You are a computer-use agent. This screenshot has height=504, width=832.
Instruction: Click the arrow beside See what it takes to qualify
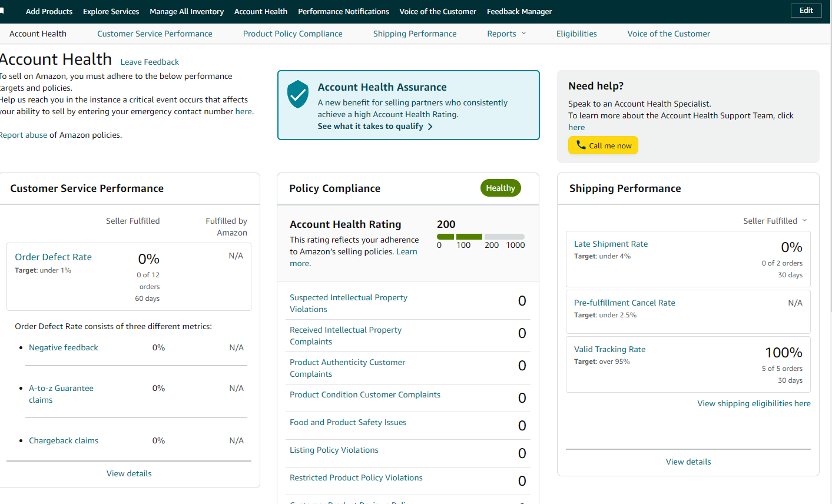point(430,127)
